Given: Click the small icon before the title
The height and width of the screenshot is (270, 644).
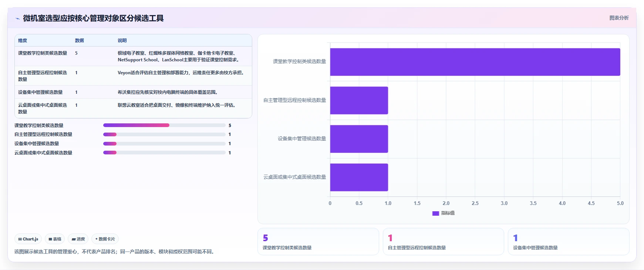Looking at the screenshot, I should point(17,18).
